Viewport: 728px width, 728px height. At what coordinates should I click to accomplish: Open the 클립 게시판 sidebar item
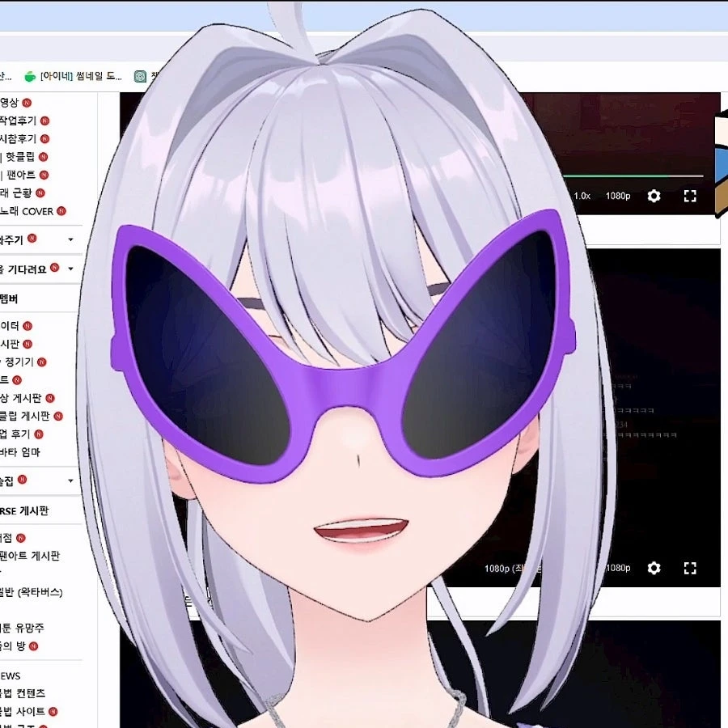(x=24, y=416)
